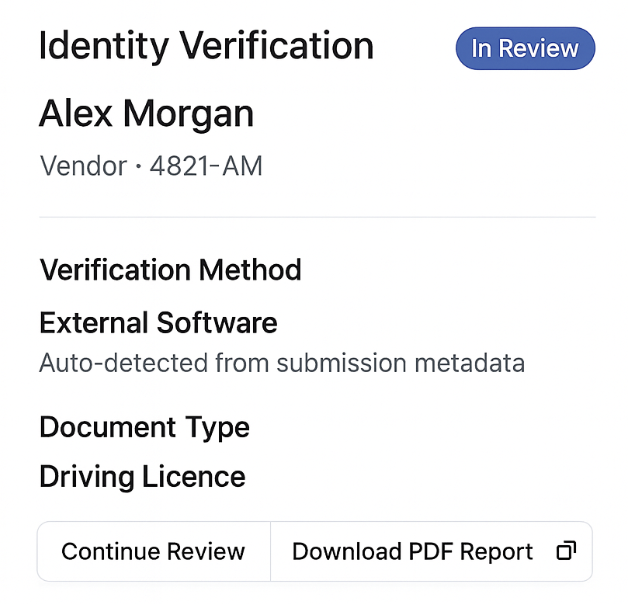
Task: Select the first name Alex
Action: [x=76, y=115]
